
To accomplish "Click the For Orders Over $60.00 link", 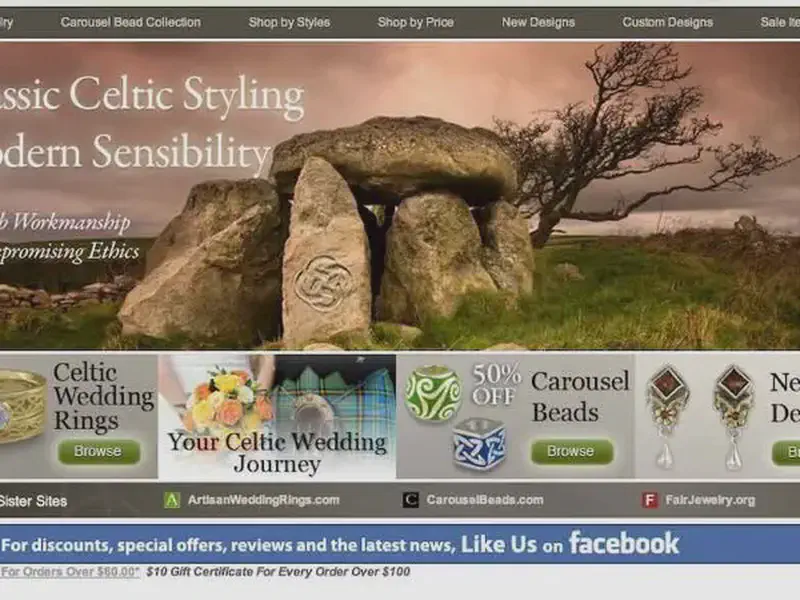I will pyautogui.click(x=70, y=571).
